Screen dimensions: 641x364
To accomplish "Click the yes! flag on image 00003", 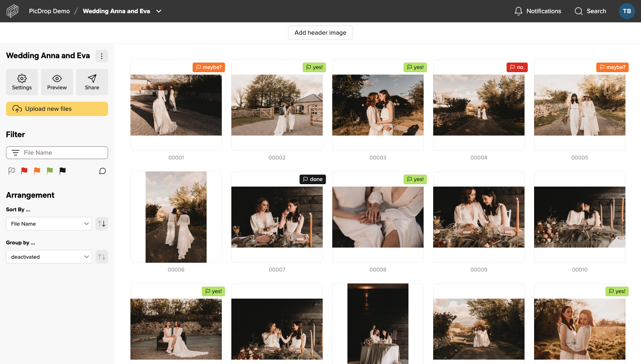I will [x=415, y=67].
